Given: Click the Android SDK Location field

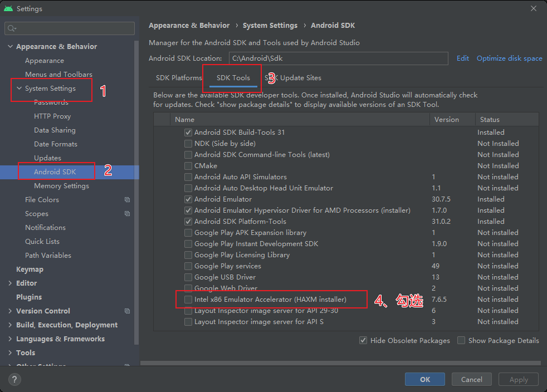Looking at the screenshot, I should tap(338, 58).
